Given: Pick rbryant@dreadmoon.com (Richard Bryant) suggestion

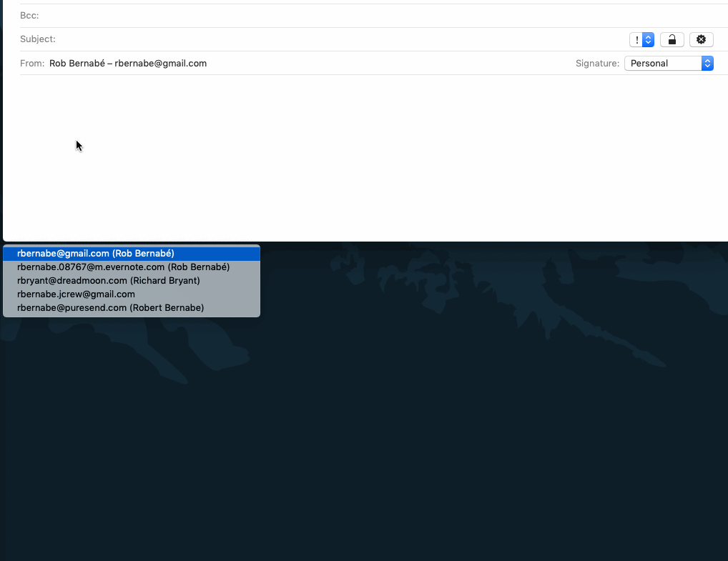Looking at the screenshot, I should tap(132, 281).
